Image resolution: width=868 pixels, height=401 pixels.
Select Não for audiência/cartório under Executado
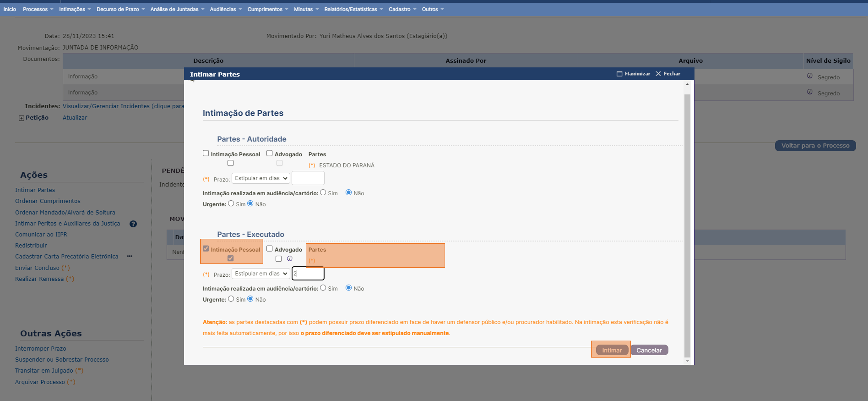coord(349,288)
